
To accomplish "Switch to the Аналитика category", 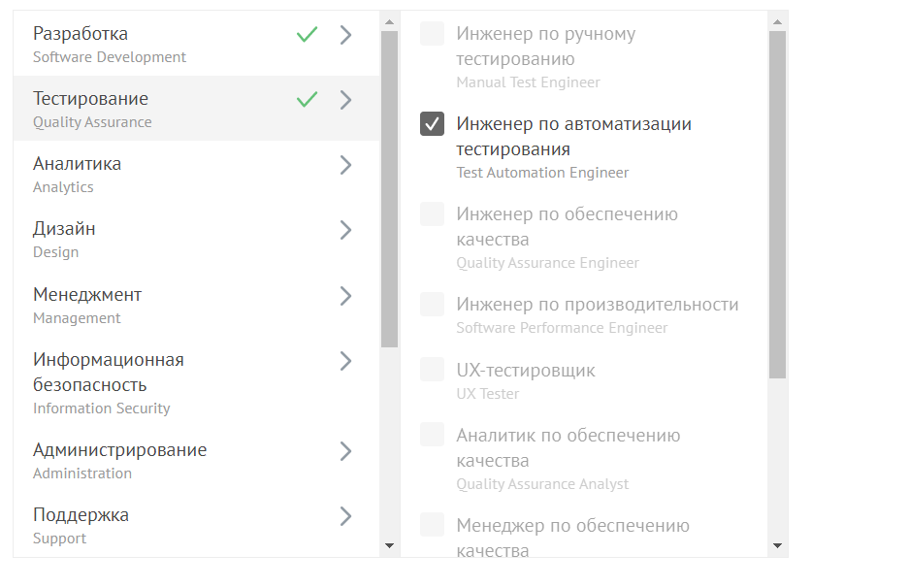I will [146, 174].
